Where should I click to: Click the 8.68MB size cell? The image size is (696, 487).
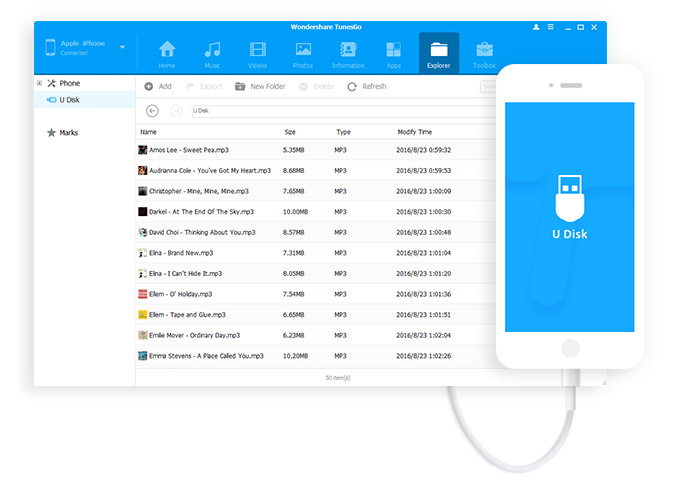(x=293, y=170)
